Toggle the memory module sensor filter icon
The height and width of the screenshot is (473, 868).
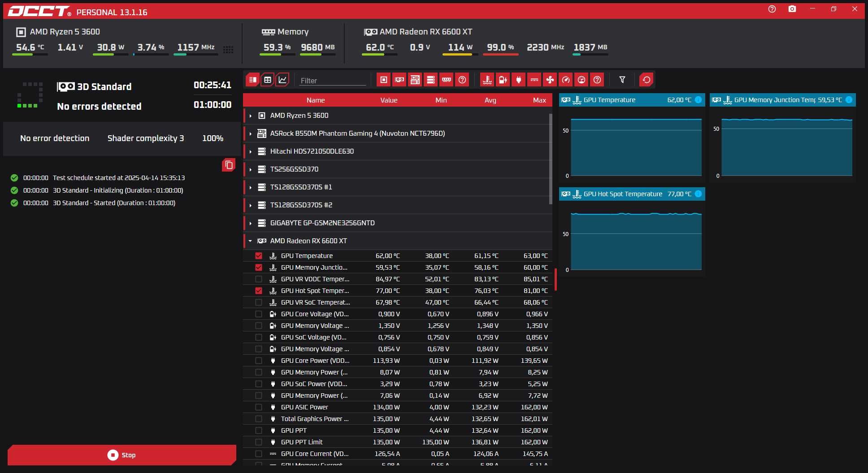(447, 80)
